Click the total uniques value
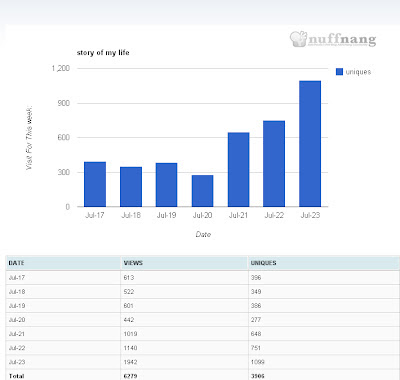 coord(258,376)
